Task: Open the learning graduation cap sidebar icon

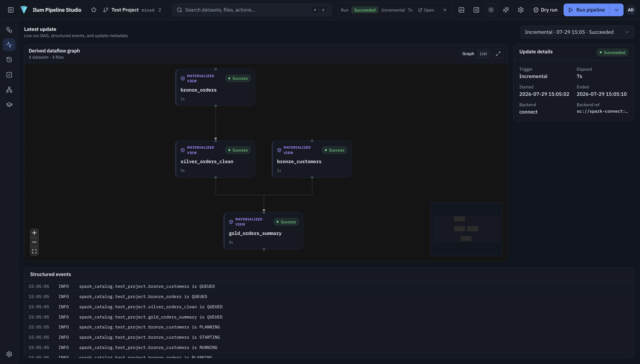Action: click(9, 104)
